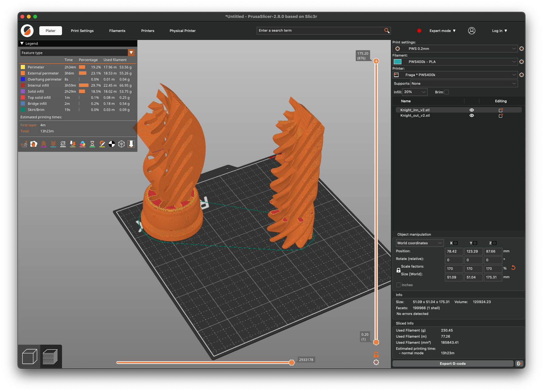
Task: Hide Knight_inn_v2.stl with the eye icon
Action: (472, 110)
